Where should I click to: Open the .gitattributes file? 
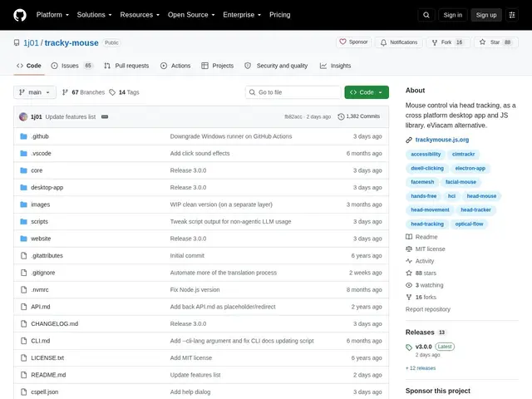[47, 255]
